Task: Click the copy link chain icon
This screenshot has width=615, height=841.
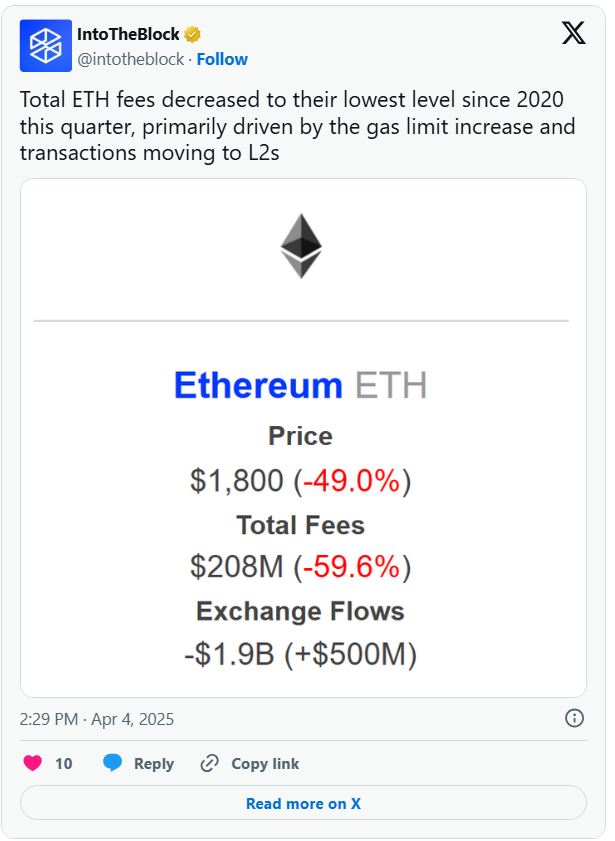Action: (209, 763)
